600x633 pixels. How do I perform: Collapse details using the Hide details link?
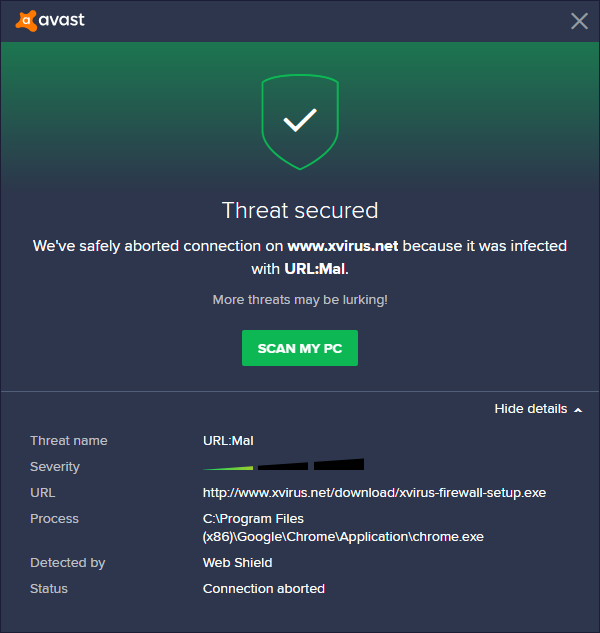click(x=530, y=409)
